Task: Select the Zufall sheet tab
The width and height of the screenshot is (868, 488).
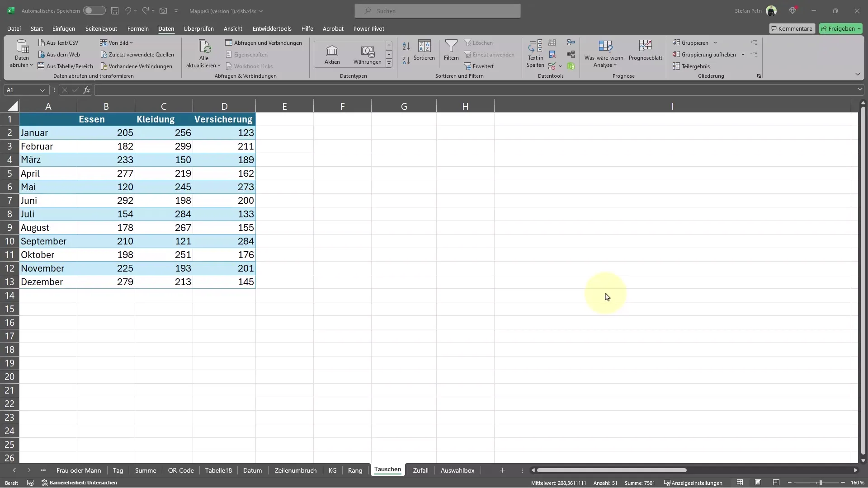Action: 420,470
